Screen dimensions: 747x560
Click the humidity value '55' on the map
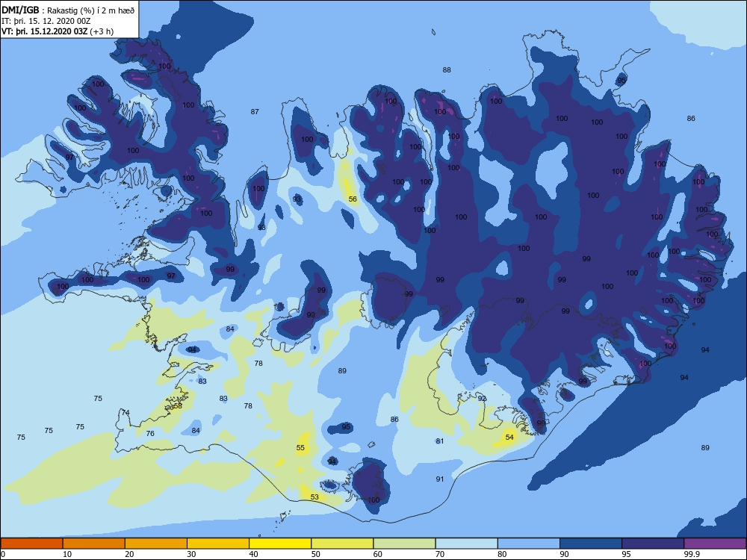click(x=300, y=447)
